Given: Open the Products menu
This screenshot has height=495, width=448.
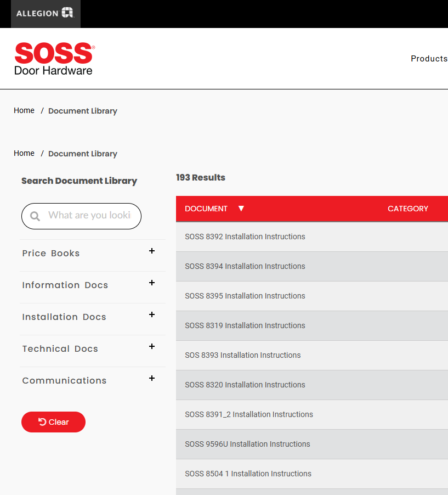Looking at the screenshot, I should (429, 59).
